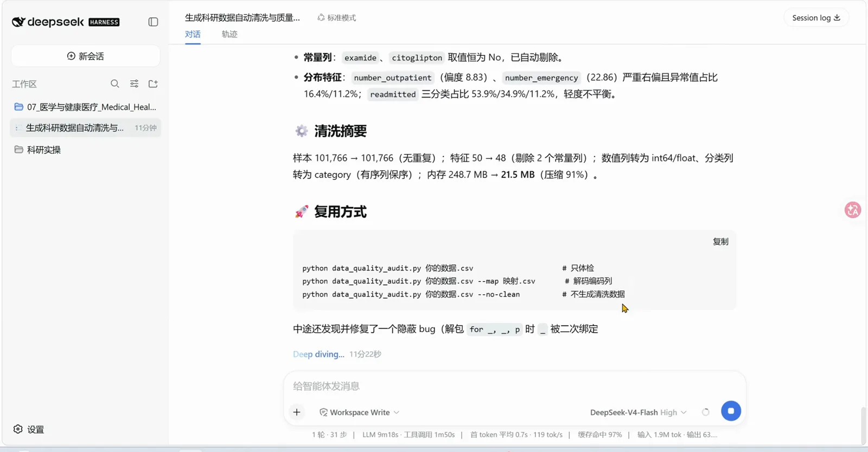The image size is (868, 452).
Task: Create a new workspace folder
Action: 153,83
